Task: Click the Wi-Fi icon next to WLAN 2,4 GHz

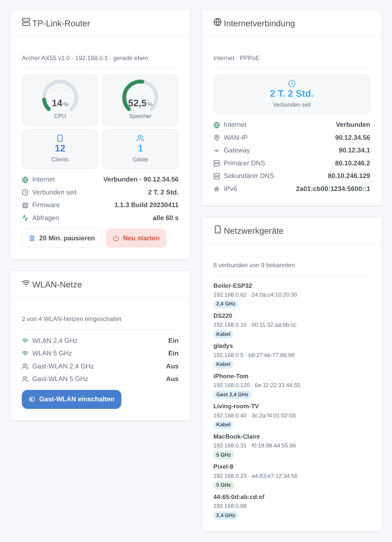Action: pyautogui.click(x=25, y=341)
